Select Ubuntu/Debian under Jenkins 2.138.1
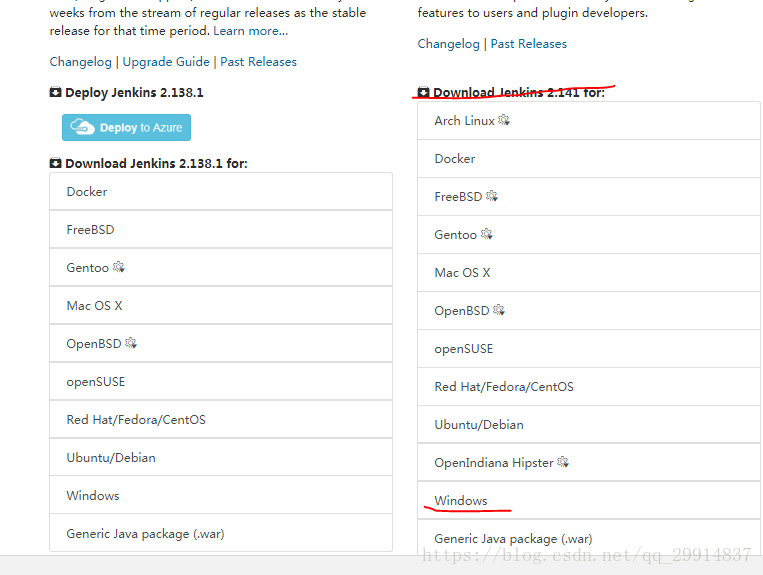The height and width of the screenshot is (575, 763). click(221, 457)
